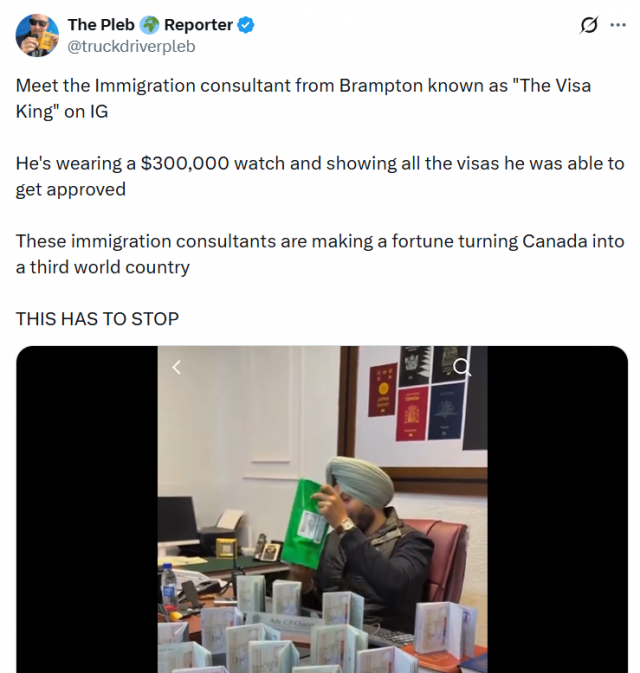
Task: Click the word "Reporter" in display name
Action: [198, 25]
